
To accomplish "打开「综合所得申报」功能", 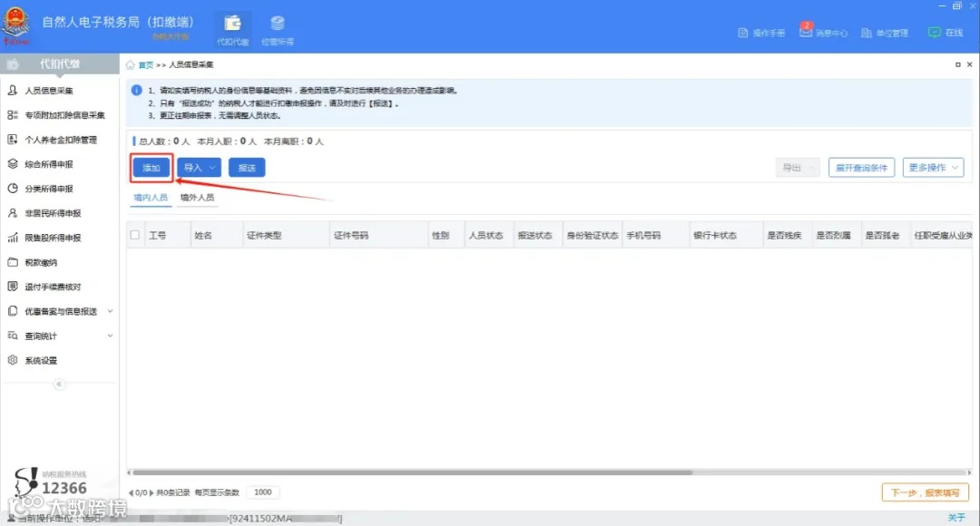I will (x=54, y=164).
